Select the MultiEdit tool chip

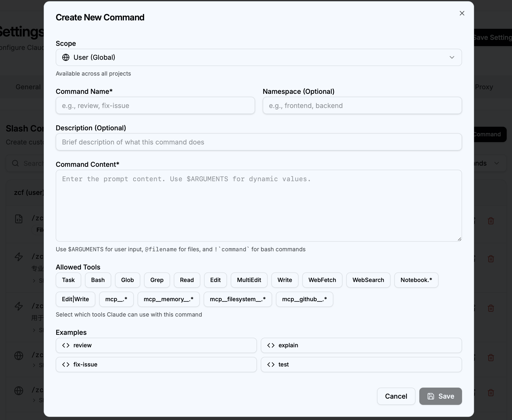click(249, 280)
